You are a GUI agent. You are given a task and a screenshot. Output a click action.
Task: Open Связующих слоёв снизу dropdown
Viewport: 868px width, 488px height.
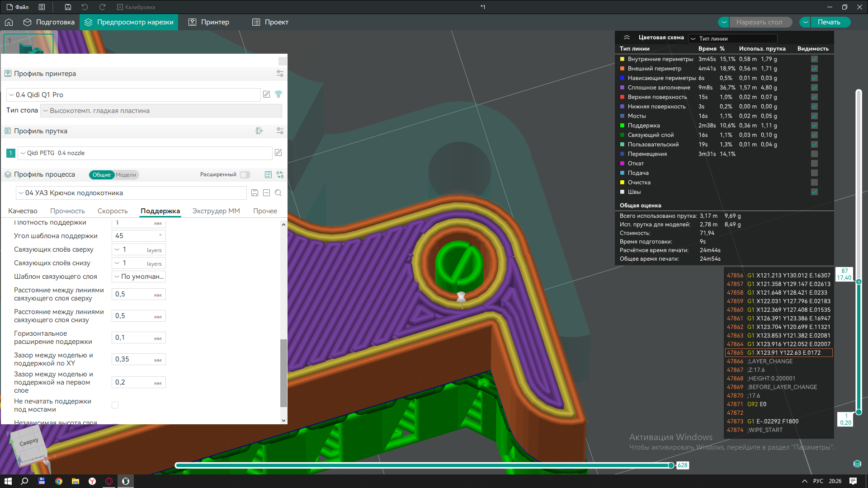(139, 263)
